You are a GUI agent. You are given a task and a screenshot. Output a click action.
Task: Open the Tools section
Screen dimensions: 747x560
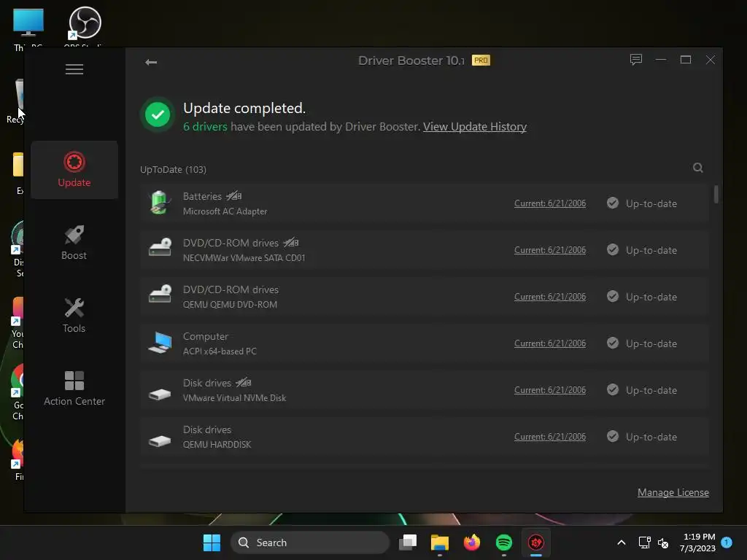pos(74,315)
